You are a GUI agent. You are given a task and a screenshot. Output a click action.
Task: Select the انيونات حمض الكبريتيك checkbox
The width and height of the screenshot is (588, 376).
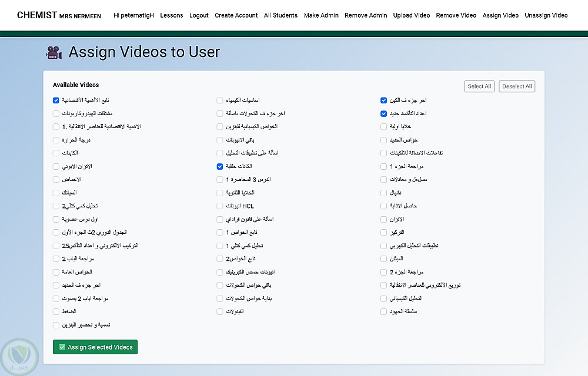point(220,272)
